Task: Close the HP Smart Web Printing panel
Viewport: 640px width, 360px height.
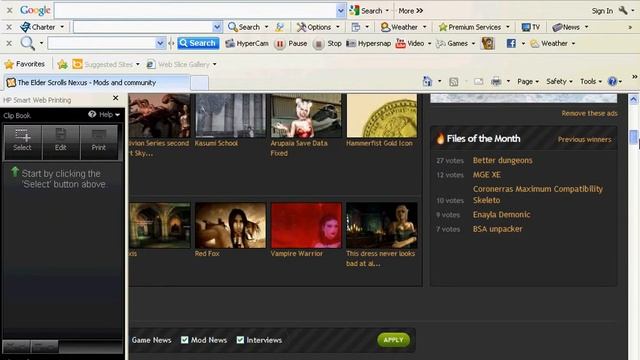Action: (116, 98)
